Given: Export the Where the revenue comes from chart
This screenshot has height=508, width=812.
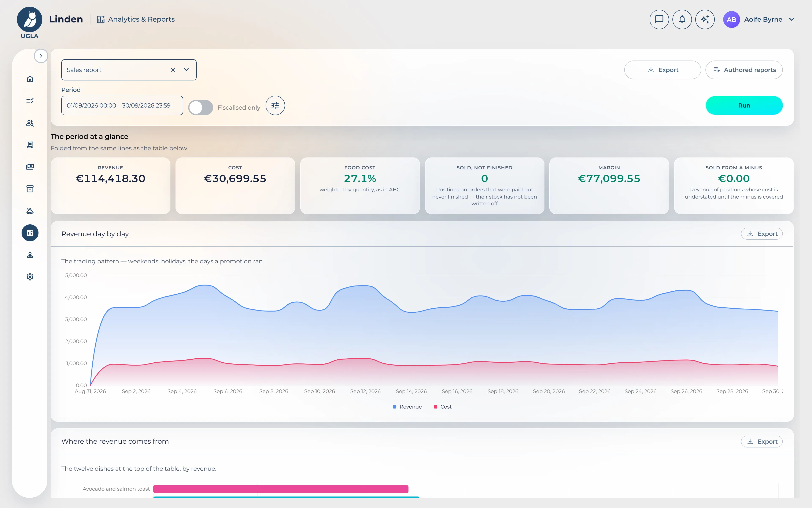Looking at the screenshot, I should 762,442.
